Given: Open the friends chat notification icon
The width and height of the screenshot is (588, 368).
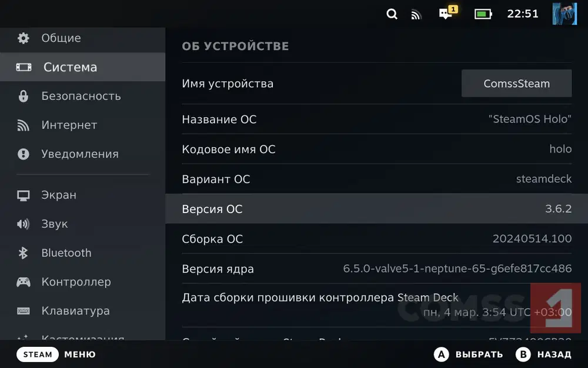Looking at the screenshot, I should tap(447, 14).
